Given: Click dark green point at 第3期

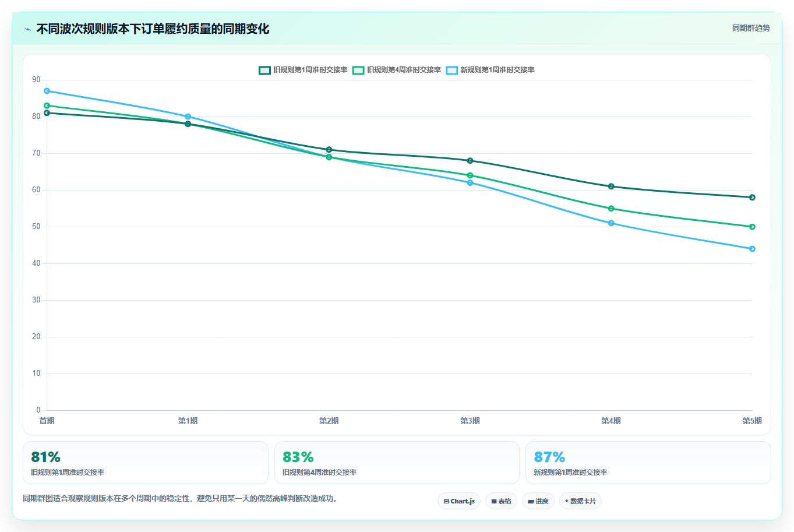Looking at the screenshot, I should coord(470,161).
